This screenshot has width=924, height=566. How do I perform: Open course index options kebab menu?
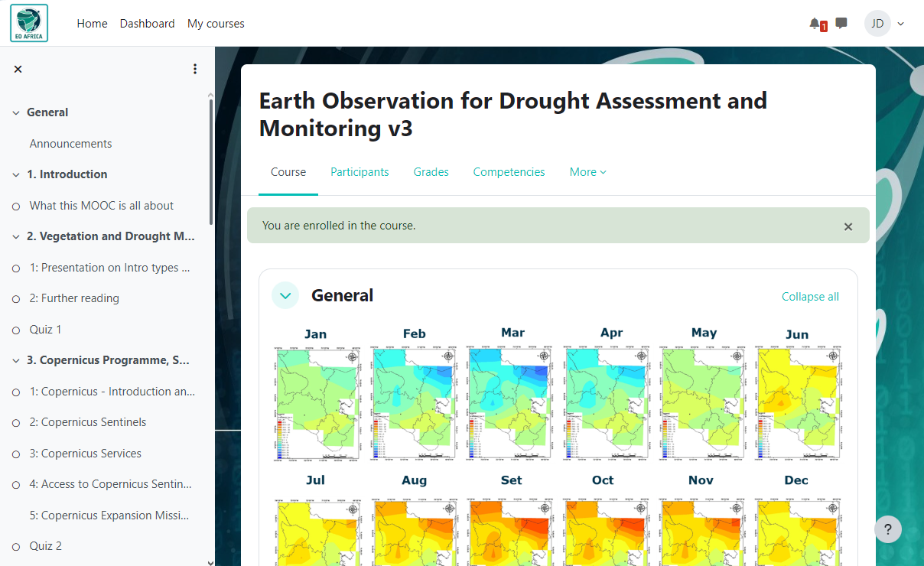[x=195, y=69]
